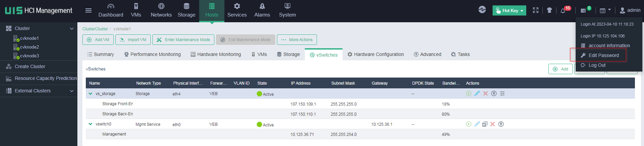Toggle the hamburger sidebar menu icon

click(88, 10)
